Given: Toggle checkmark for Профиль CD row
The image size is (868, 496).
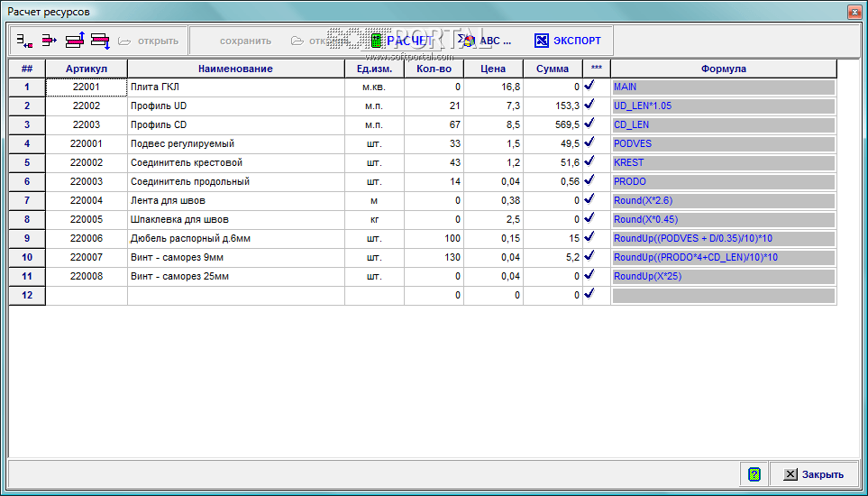Looking at the screenshot, I should coord(590,123).
